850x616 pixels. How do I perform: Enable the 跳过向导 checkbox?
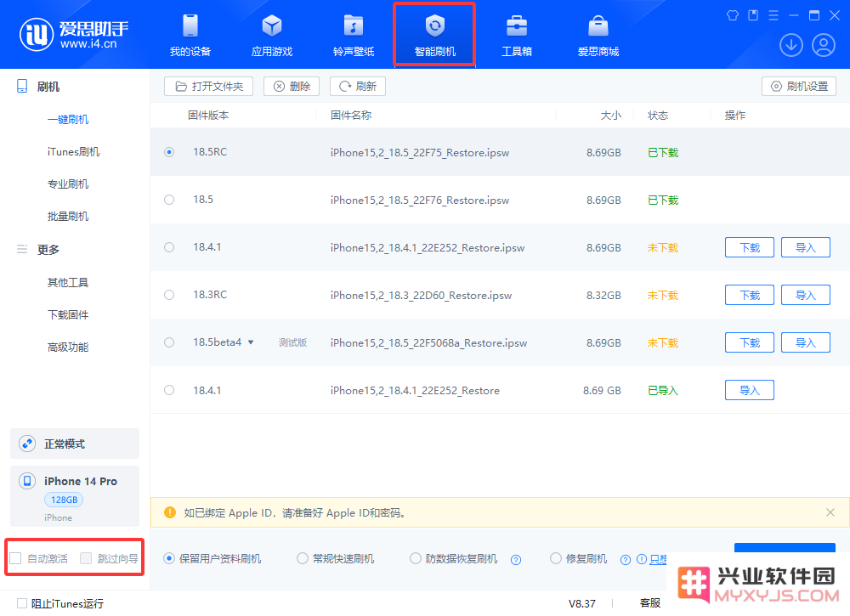tap(86, 558)
